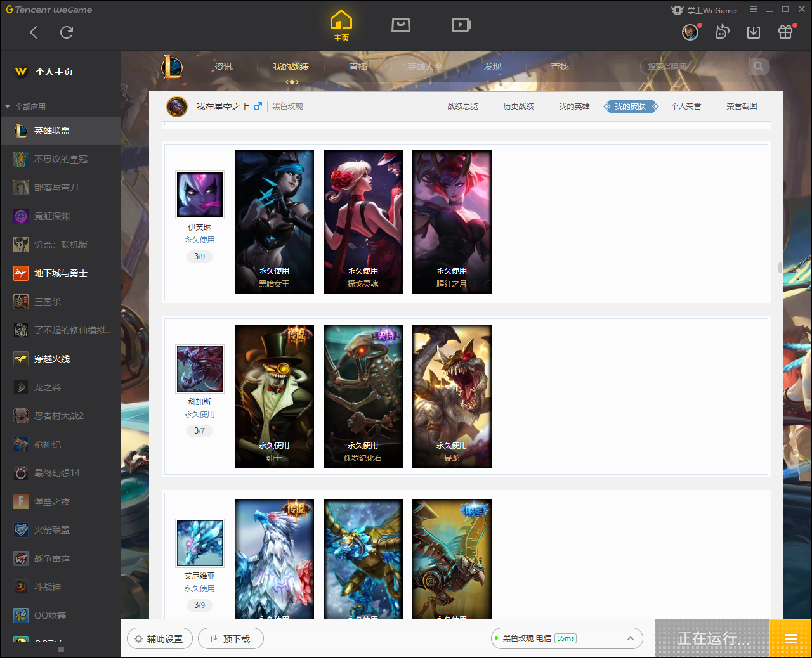Switch to 战绩总览 sub-tab
Screen dimensions: 812x658
[x=463, y=106]
